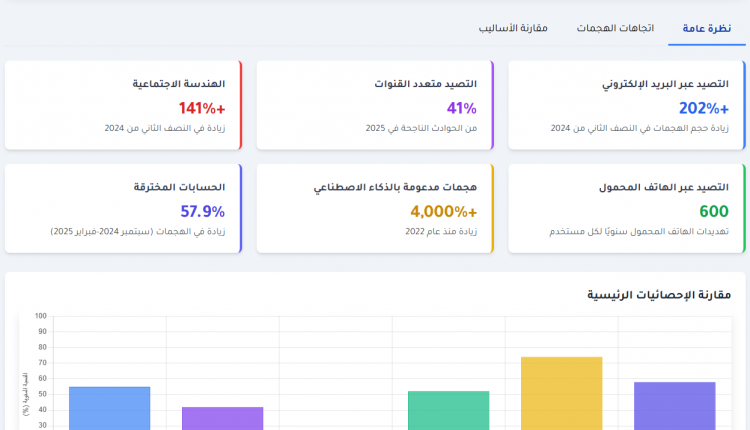This screenshot has width=750, height=430.
Task: Click the 57.9% value
Action: (202, 211)
